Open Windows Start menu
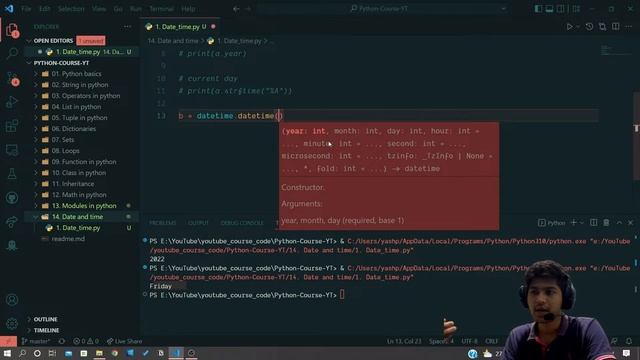 [x=7, y=353]
